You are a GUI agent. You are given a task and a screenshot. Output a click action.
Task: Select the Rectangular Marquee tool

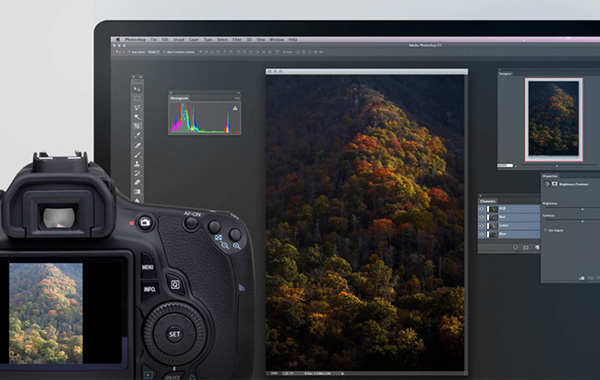click(137, 98)
